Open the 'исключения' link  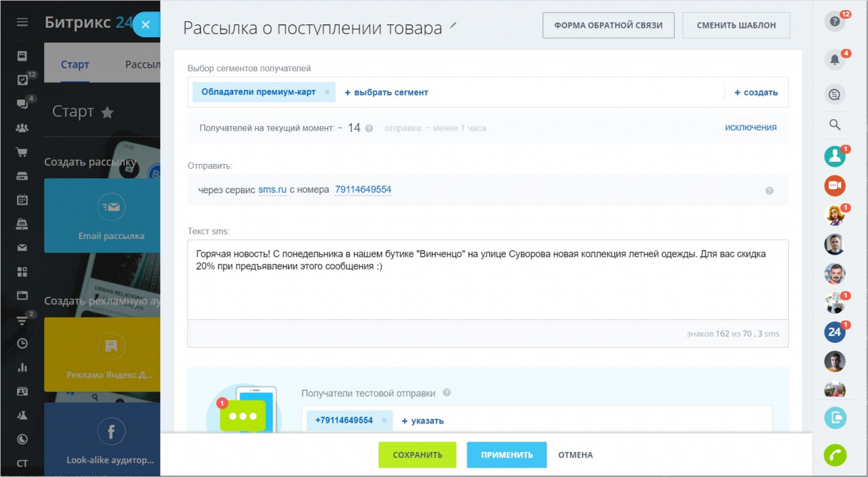(x=751, y=126)
